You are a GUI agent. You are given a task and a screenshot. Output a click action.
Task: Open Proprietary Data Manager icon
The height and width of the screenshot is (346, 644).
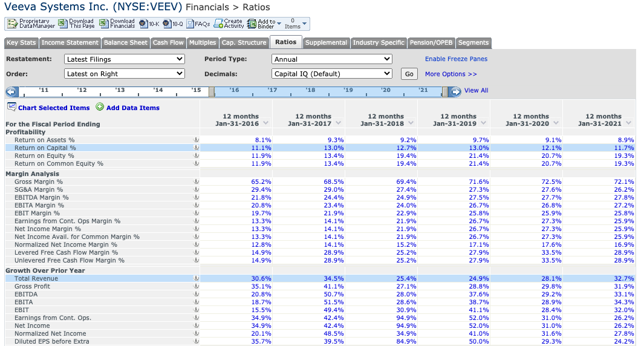coord(12,24)
